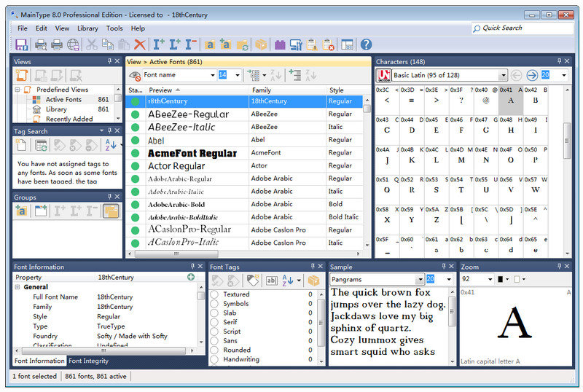Click the first folder 'a' toolbar icon

(210, 44)
